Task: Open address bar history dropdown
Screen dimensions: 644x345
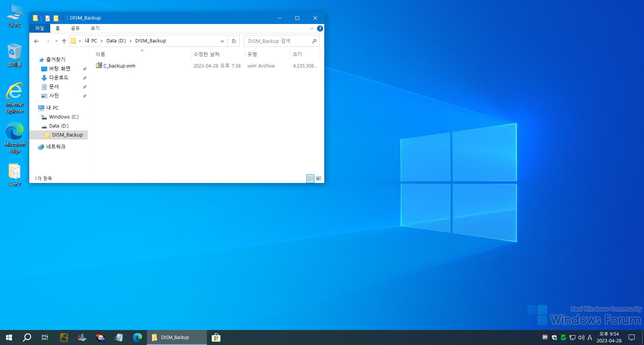Action: tap(222, 41)
